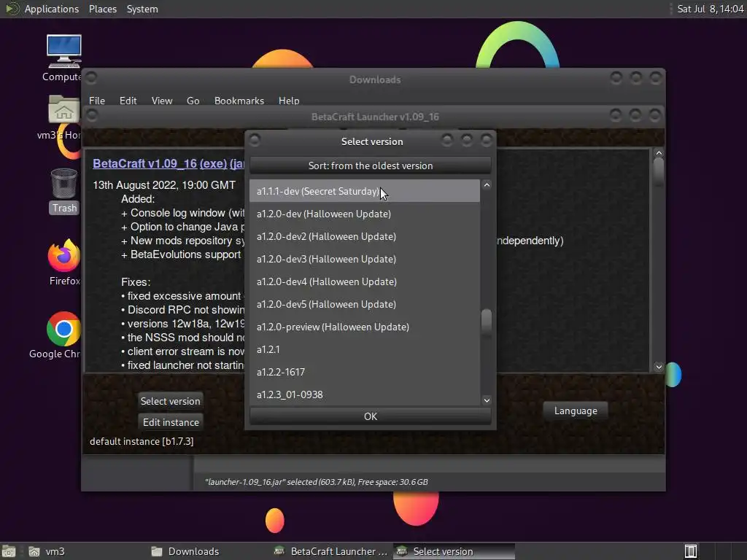This screenshot has width=747, height=560.
Task: Click the Downloads window title bar
Action: pos(374,79)
